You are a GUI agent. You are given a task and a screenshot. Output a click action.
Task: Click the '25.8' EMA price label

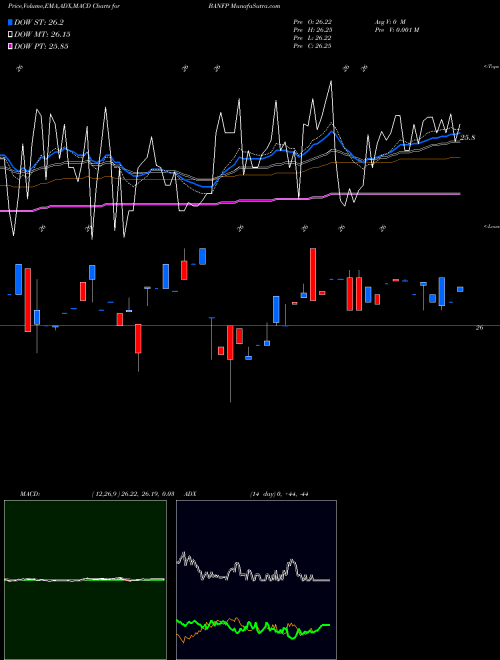(468, 138)
